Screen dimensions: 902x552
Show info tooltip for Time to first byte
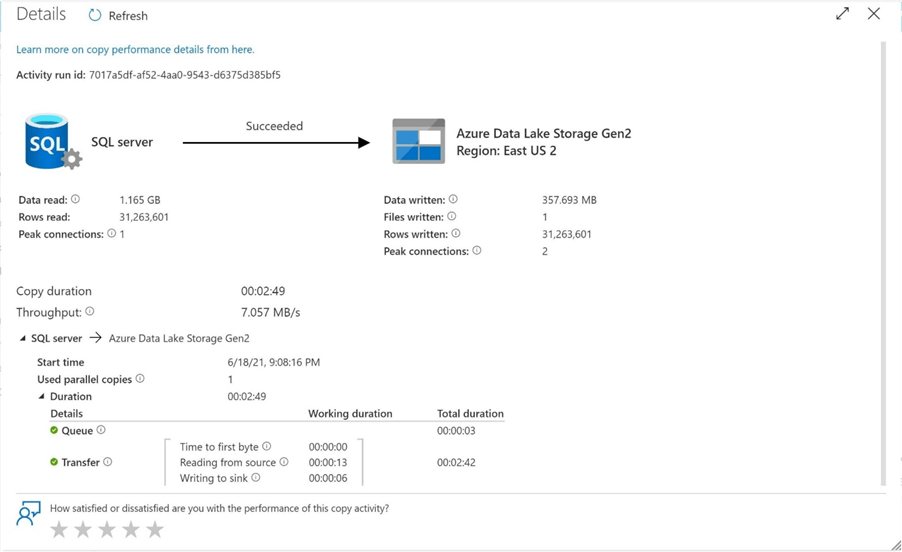coord(266,446)
